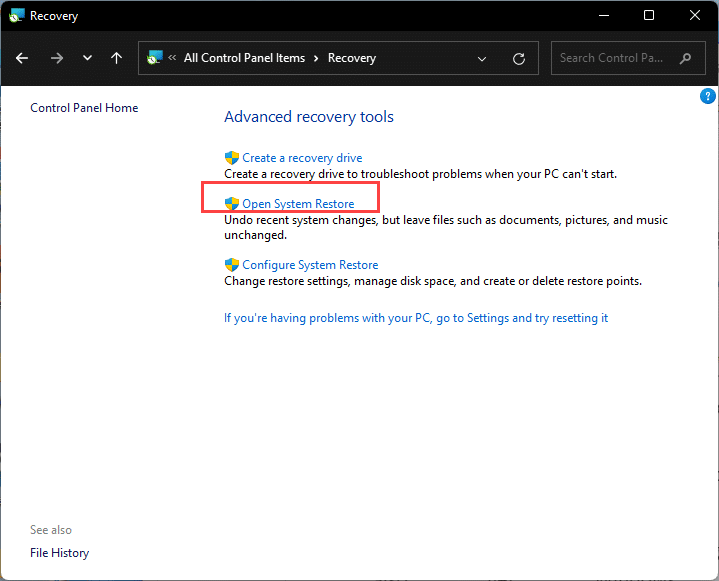Follow the go to Settings resetting link
Screen dimensions: 719x581
click(416, 318)
